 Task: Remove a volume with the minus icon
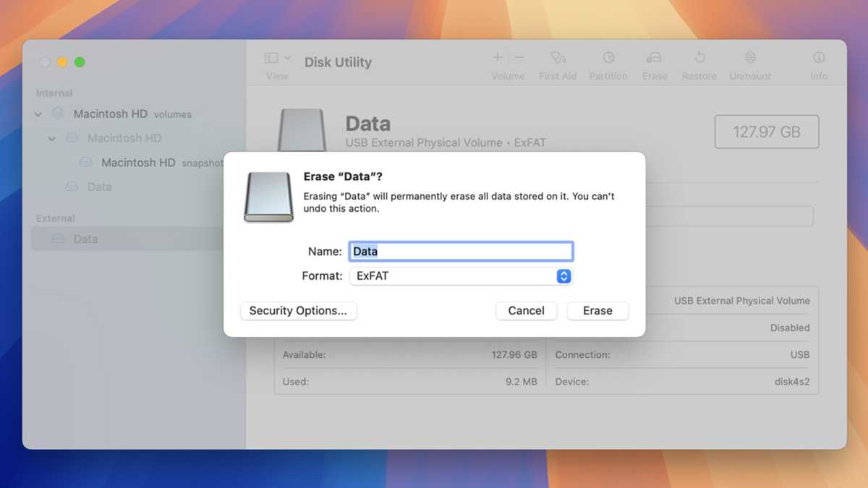519,56
